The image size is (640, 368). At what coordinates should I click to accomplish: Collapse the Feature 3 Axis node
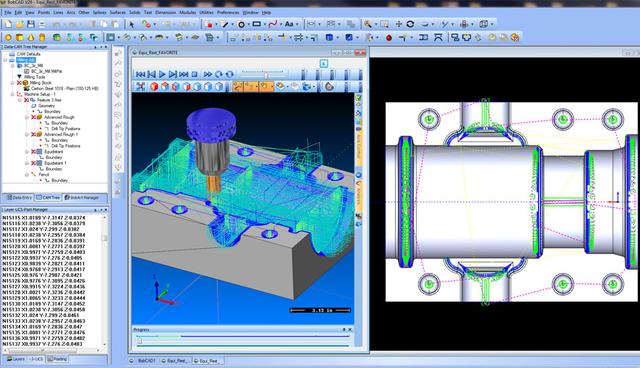coord(20,100)
